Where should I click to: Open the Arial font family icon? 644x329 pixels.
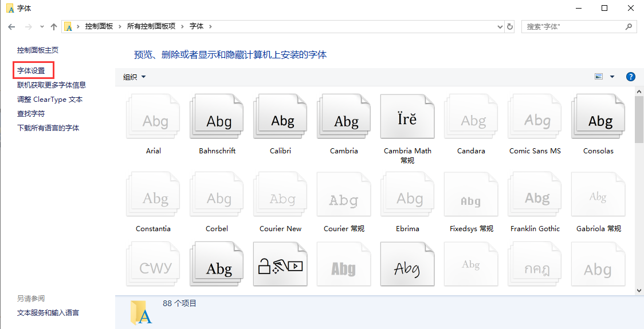click(x=153, y=118)
